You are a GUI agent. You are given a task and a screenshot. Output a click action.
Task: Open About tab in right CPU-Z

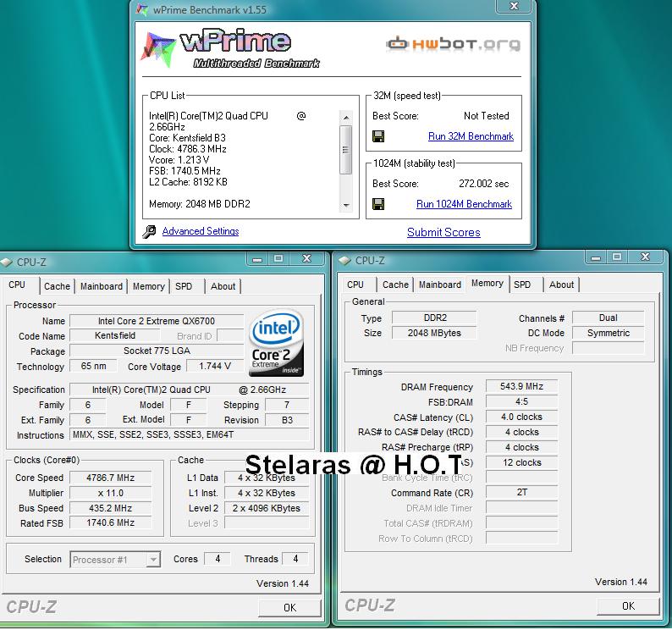pos(561,285)
